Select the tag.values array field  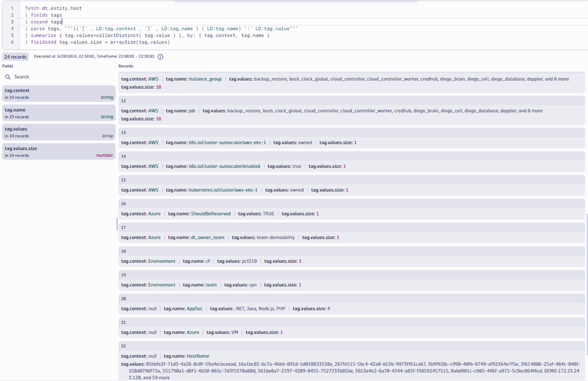coord(58,132)
